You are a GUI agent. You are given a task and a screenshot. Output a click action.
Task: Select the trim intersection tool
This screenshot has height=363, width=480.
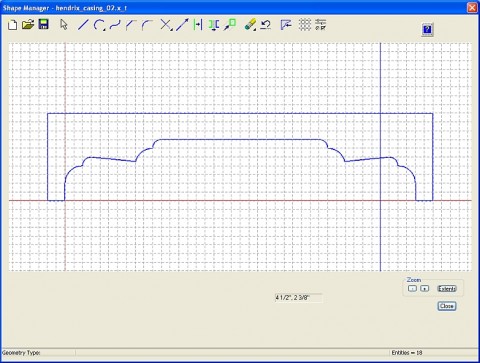166,25
